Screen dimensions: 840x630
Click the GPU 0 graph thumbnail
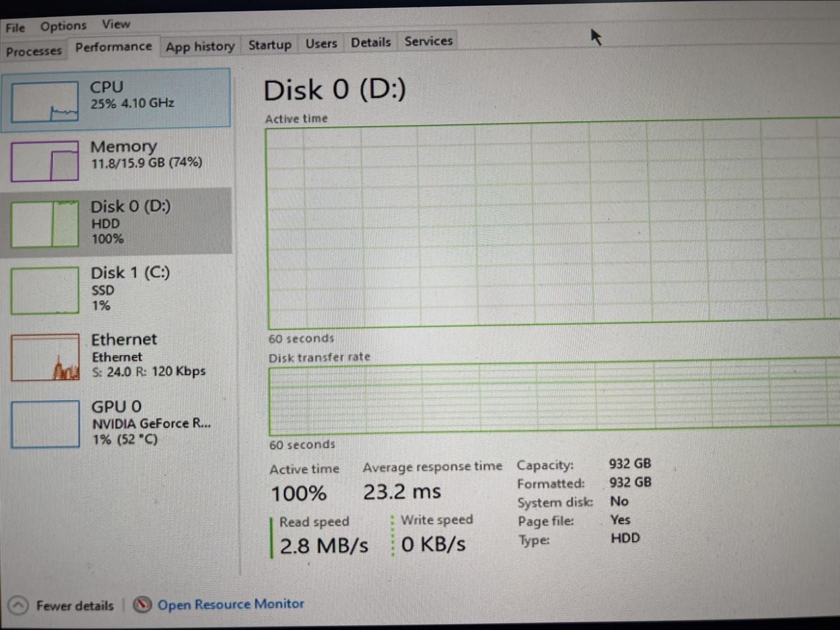point(45,424)
